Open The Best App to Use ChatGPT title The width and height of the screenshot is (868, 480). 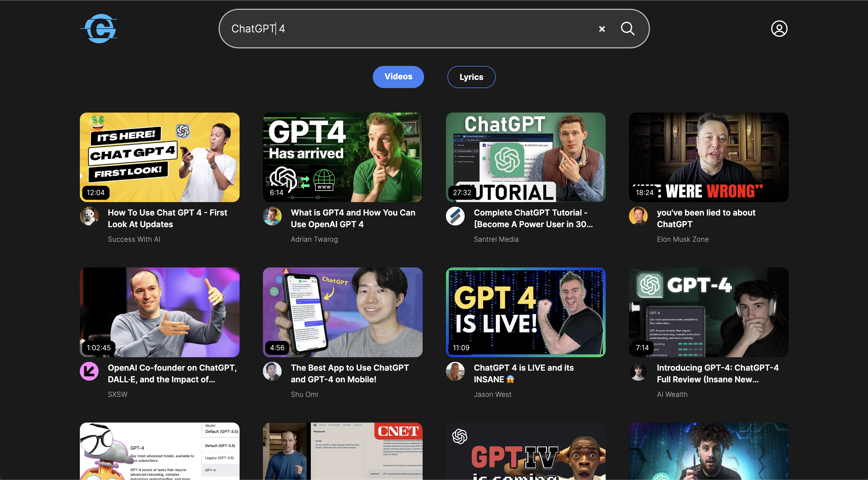[x=350, y=374]
